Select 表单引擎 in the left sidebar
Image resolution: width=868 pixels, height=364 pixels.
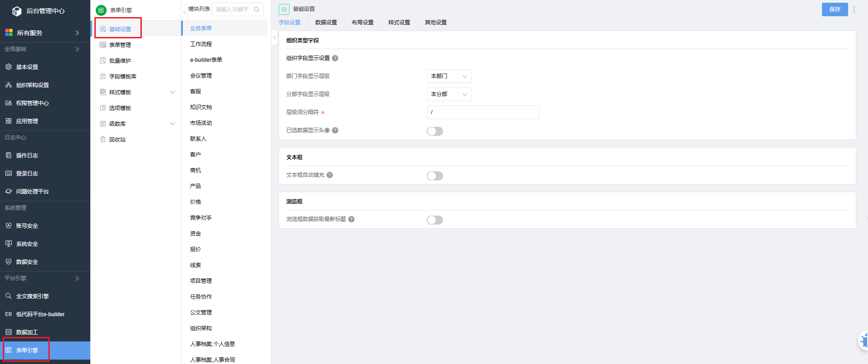click(45, 350)
